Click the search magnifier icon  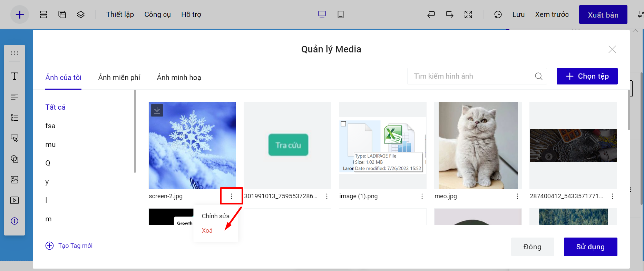(538, 76)
